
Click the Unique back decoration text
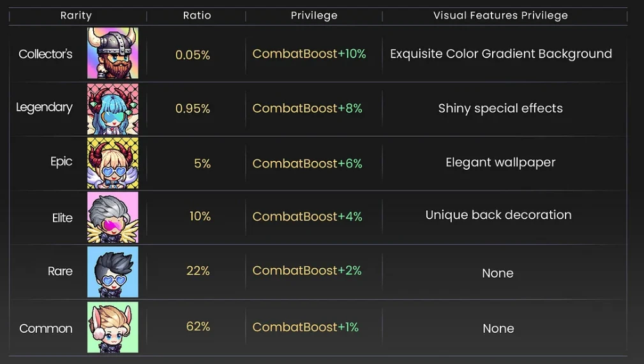pos(498,215)
